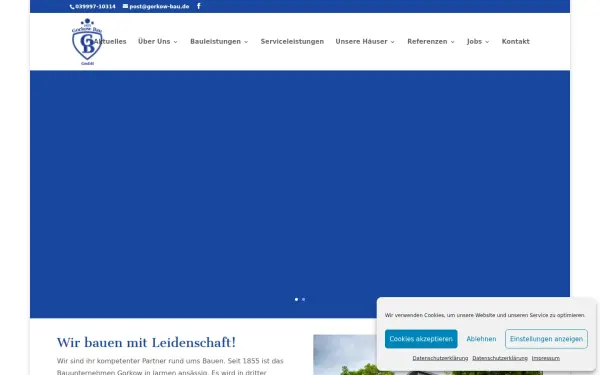Accept cookies with Cookies akzeptieren button

click(x=421, y=339)
